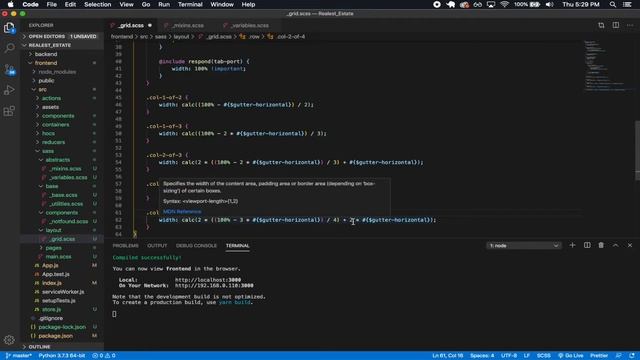
Task: Open the Search view in activity bar
Action: pyautogui.click(x=9, y=48)
